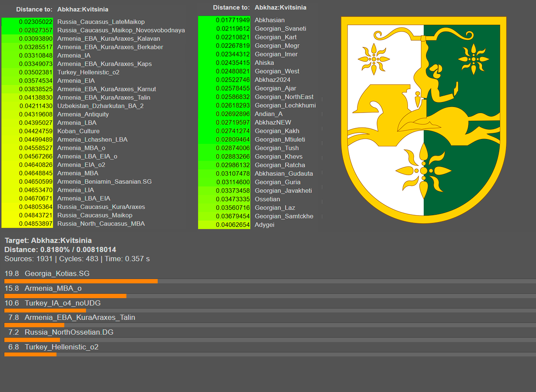Screen dimensions: 536x392
Task: Select the Russia_Caucasus_LateMaikop row
Action: coord(101,22)
